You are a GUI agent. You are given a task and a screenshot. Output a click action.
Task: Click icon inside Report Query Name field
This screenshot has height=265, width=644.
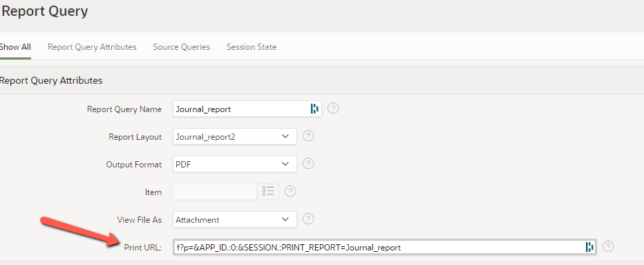pyautogui.click(x=314, y=109)
